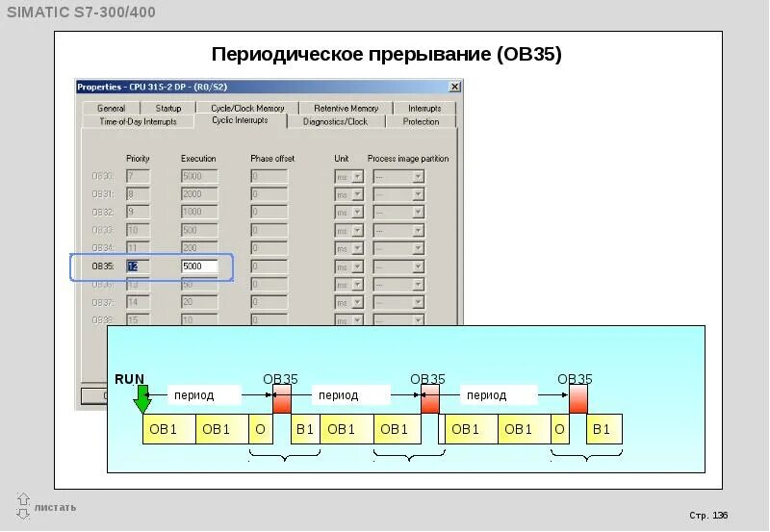The image size is (770, 532).
Task: Click OB33 priority field showing 10
Action: click(138, 230)
